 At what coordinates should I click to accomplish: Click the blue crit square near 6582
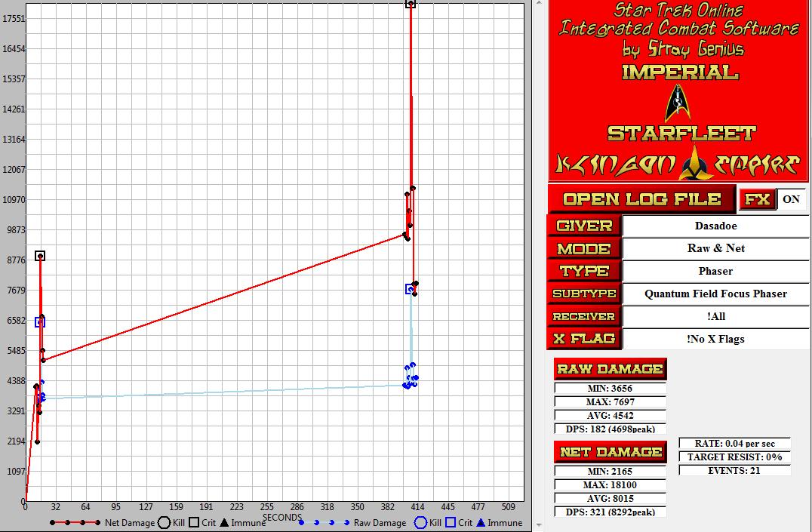point(40,322)
